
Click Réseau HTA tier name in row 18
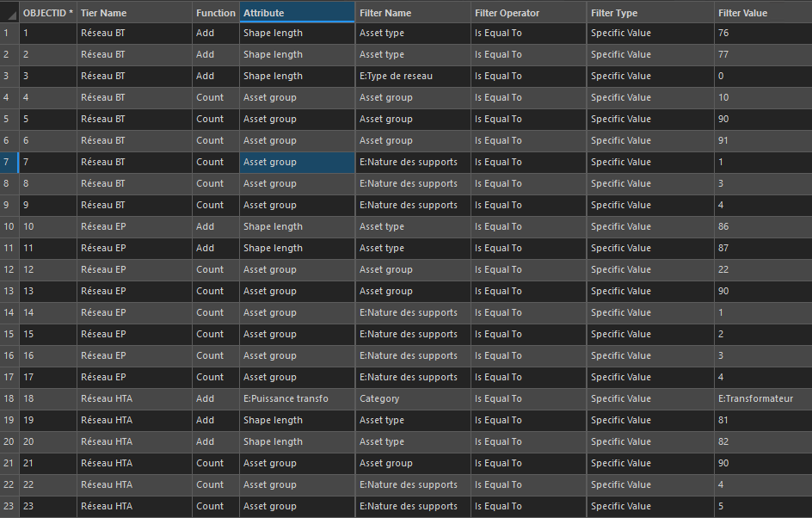coord(135,399)
